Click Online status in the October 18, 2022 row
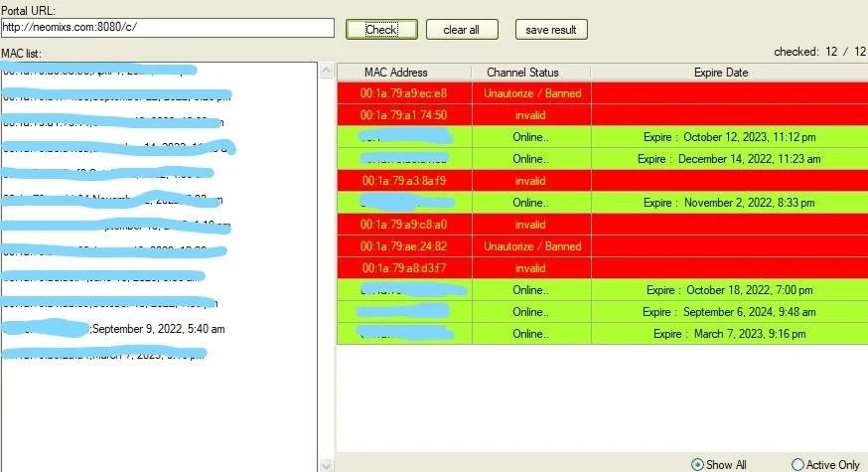The width and height of the screenshot is (868, 472). [x=530, y=290]
